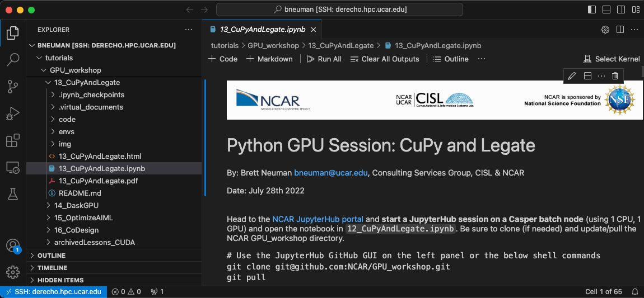Open the Extensions view

click(x=12, y=140)
